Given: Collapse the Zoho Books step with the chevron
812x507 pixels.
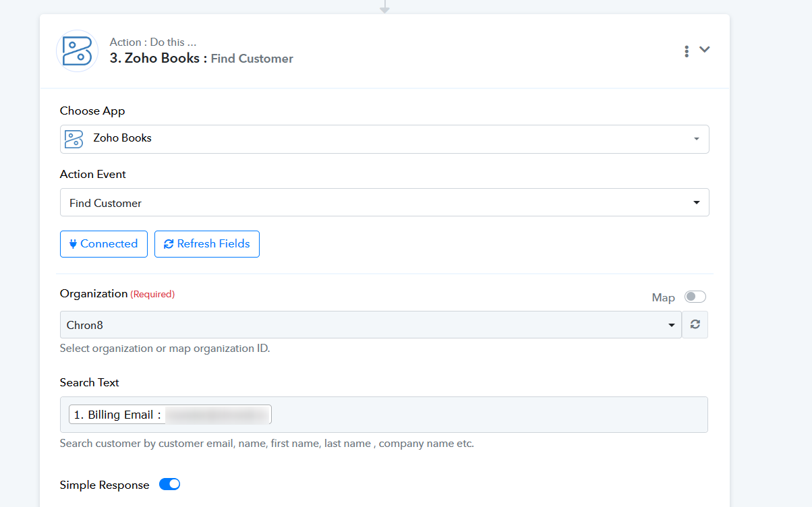Looking at the screenshot, I should click(705, 49).
